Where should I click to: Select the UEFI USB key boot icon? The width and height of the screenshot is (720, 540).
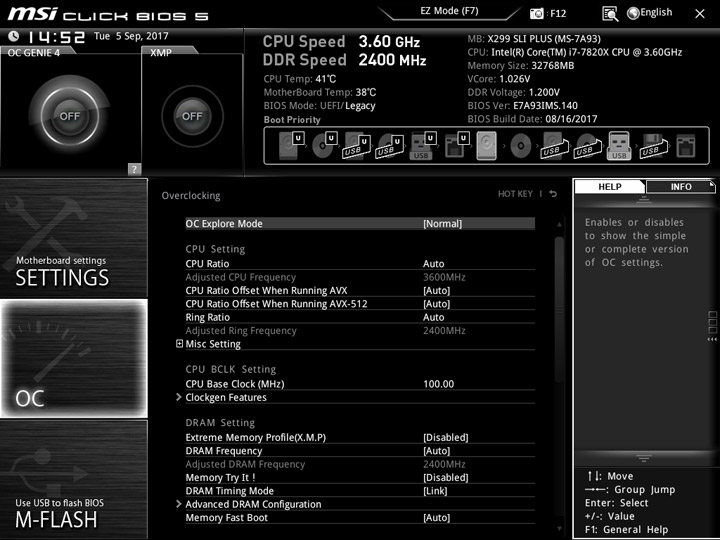[422, 145]
